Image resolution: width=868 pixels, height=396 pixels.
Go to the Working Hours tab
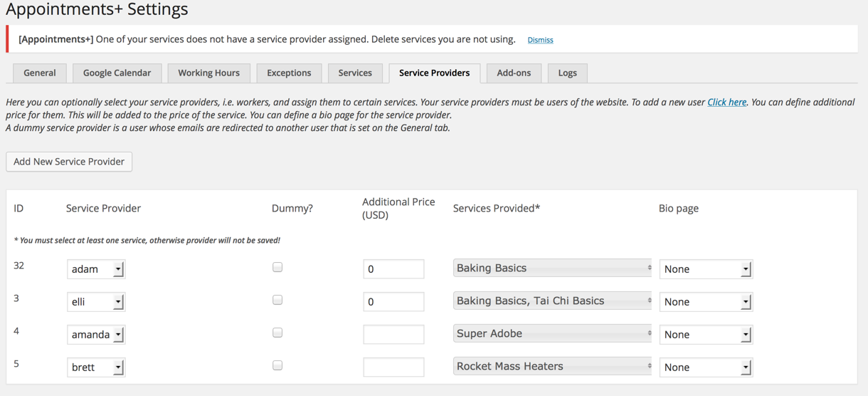[x=208, y=73]
